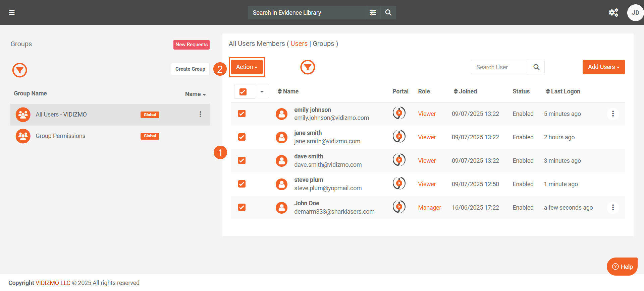
Task: Open three-dot menu for All Users group
Action: point(200,115)
